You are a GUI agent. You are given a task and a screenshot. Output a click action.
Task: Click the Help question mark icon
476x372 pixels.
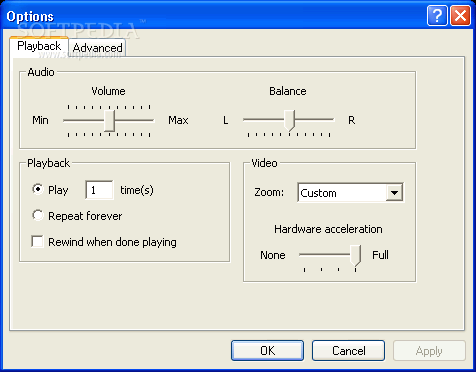coord(437,16)
